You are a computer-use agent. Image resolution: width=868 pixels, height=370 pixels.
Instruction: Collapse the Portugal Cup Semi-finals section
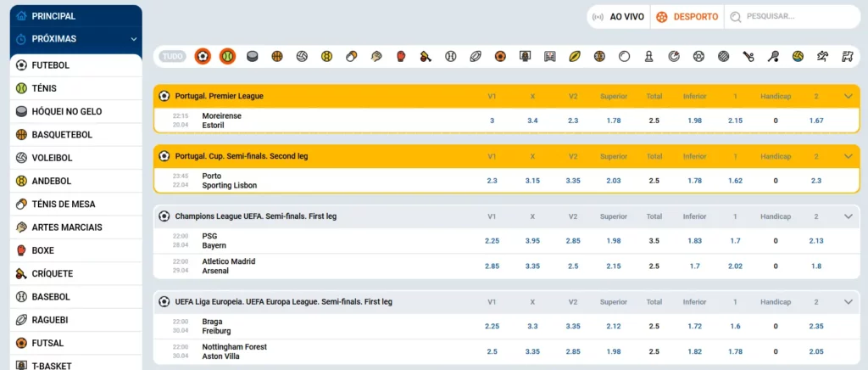click(x=848, y=156)
